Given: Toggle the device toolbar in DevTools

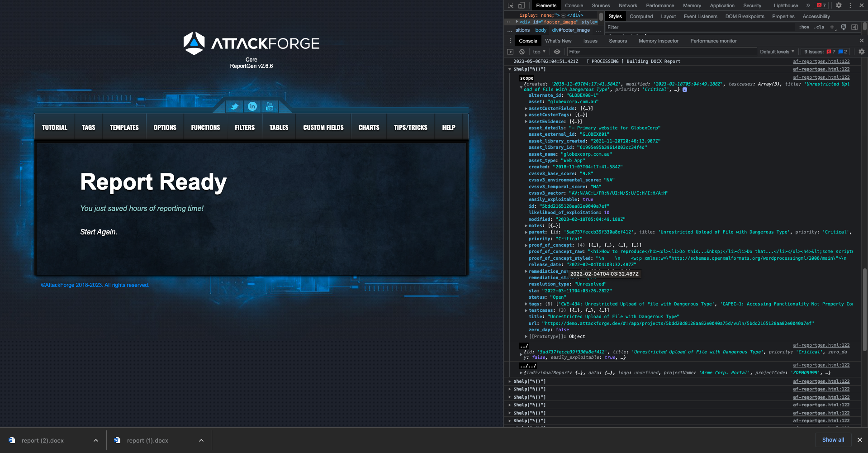Looking at the screenshot, I should (x=521, y=5).
